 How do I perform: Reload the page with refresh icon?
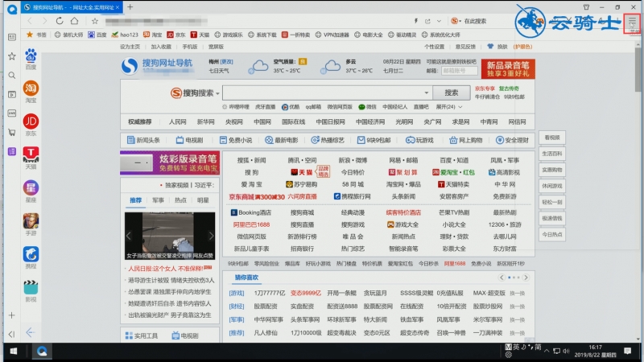(60, 21)
